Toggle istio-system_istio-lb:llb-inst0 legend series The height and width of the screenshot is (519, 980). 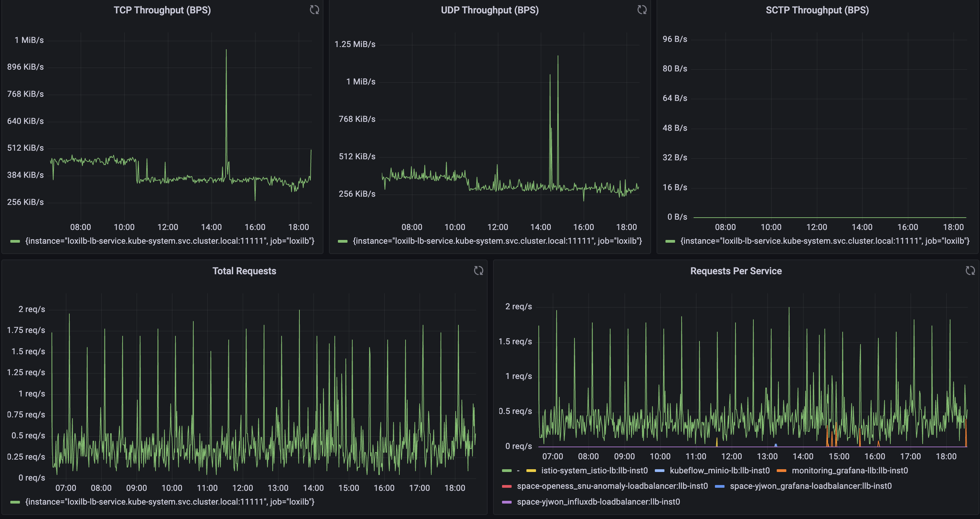pos(594,471)
